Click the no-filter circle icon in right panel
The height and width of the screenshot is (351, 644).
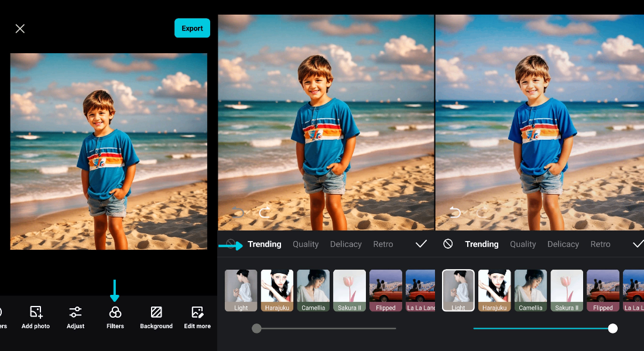click(x=448, y=244)
